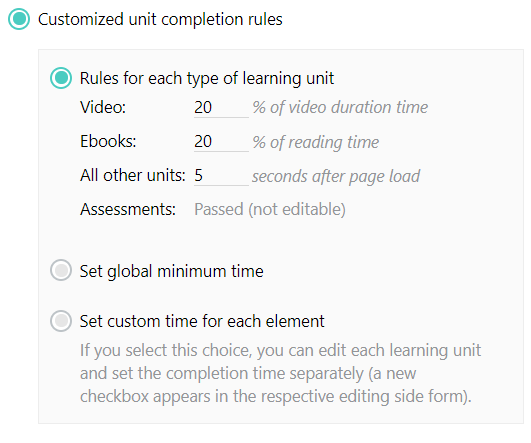Select Rules for each type of learning unit

pyautogui.click(x=61, y=78)
